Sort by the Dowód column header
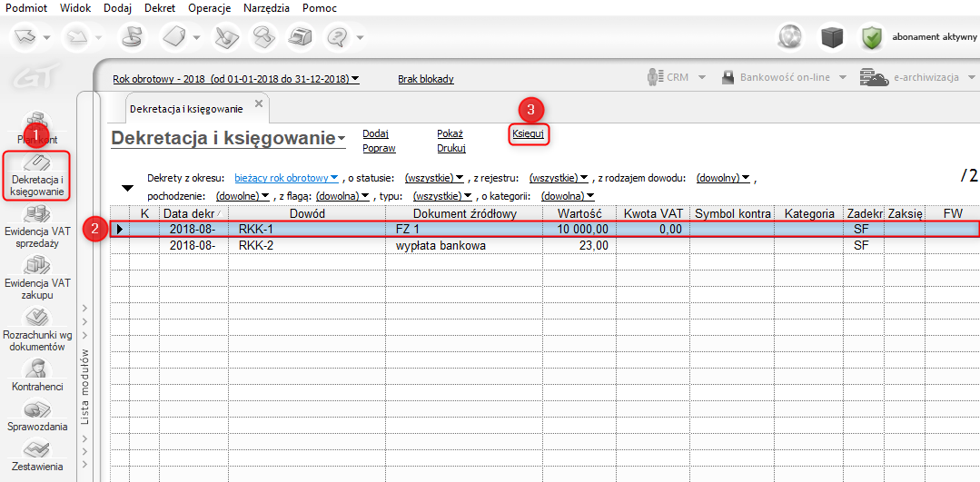This screenshot has height=482, width=980. point(307,213)
